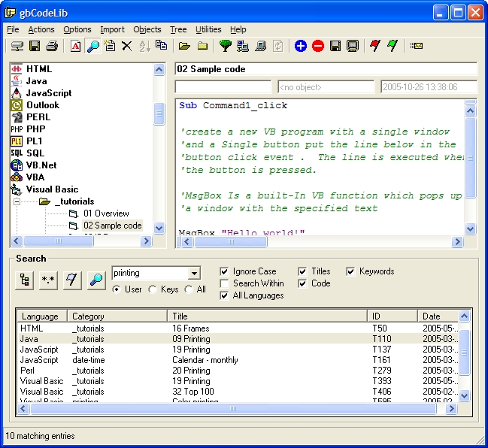Click the green flag icon
The height and width of the screenshot is (448, 488).
[393, 47]
